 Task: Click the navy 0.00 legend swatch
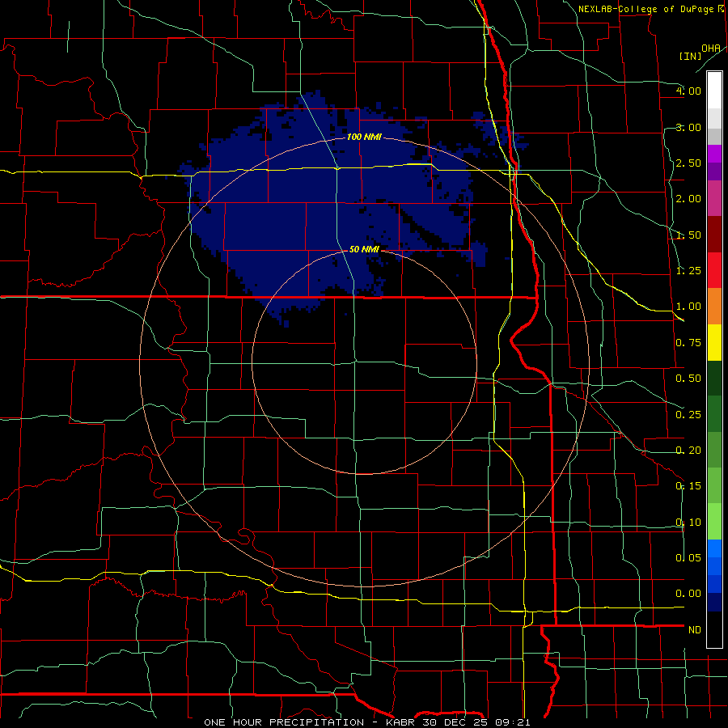[x=714, y=602]
